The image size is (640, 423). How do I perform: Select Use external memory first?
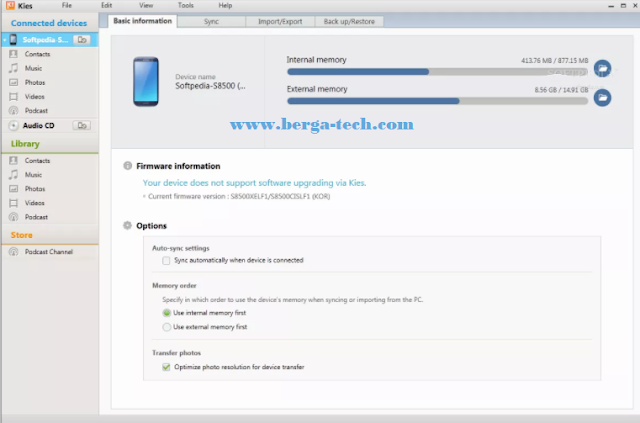tap(167, 327)
